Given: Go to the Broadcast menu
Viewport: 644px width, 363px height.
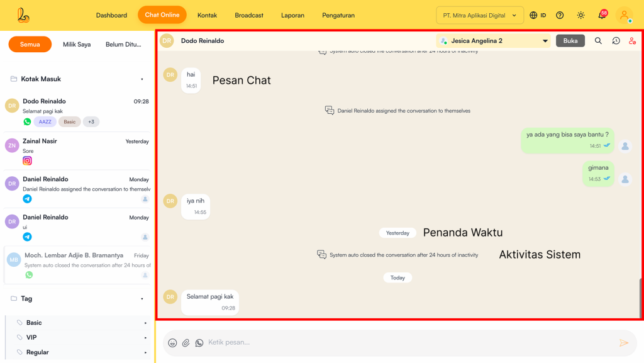Looking at the screenshot, I should [x=249, y=15].
